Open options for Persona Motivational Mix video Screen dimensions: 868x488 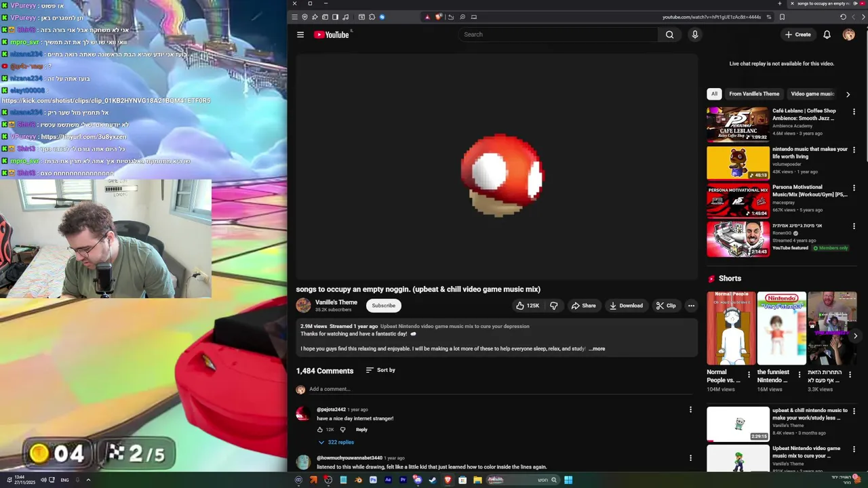click(854, 188)
